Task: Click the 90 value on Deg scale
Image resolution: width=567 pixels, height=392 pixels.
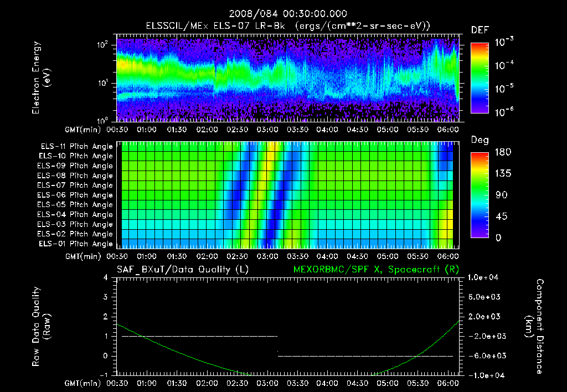Action: point(502,195)
